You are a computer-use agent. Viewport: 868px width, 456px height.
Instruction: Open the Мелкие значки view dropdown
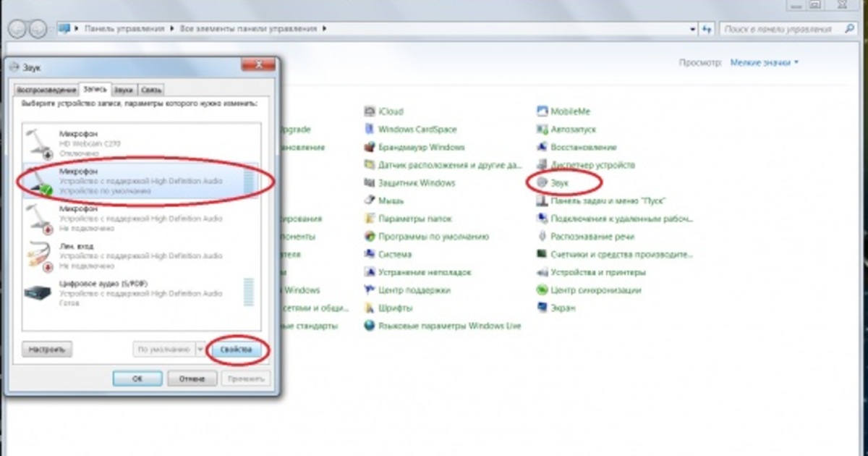[x=765, y=63]
